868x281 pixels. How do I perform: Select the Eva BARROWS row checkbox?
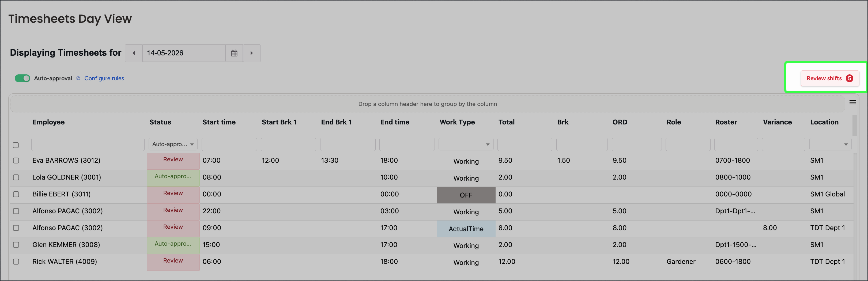(x=16, y=160)
